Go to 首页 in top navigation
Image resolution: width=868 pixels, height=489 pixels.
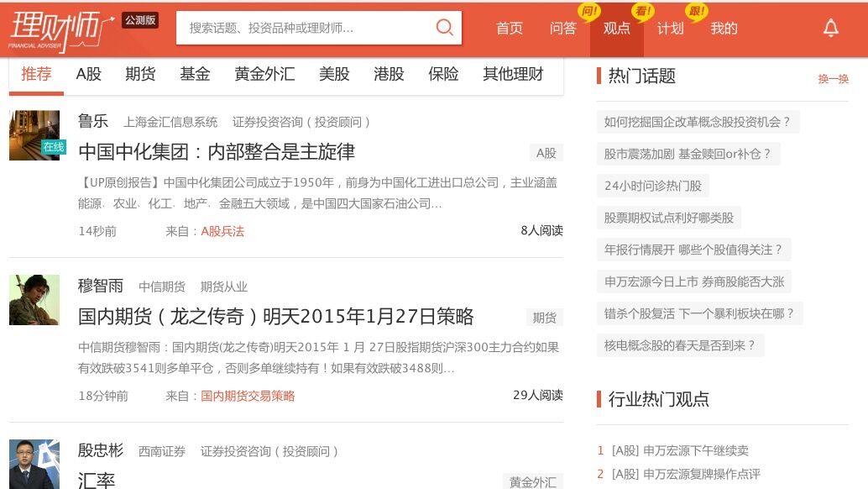click(x=510, y=29)
